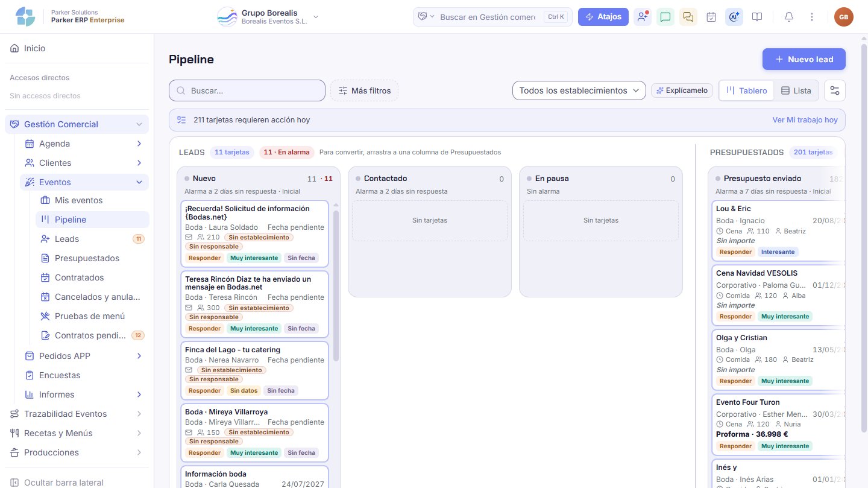Expand the Agenda submenu

click(x=139, y=144)
